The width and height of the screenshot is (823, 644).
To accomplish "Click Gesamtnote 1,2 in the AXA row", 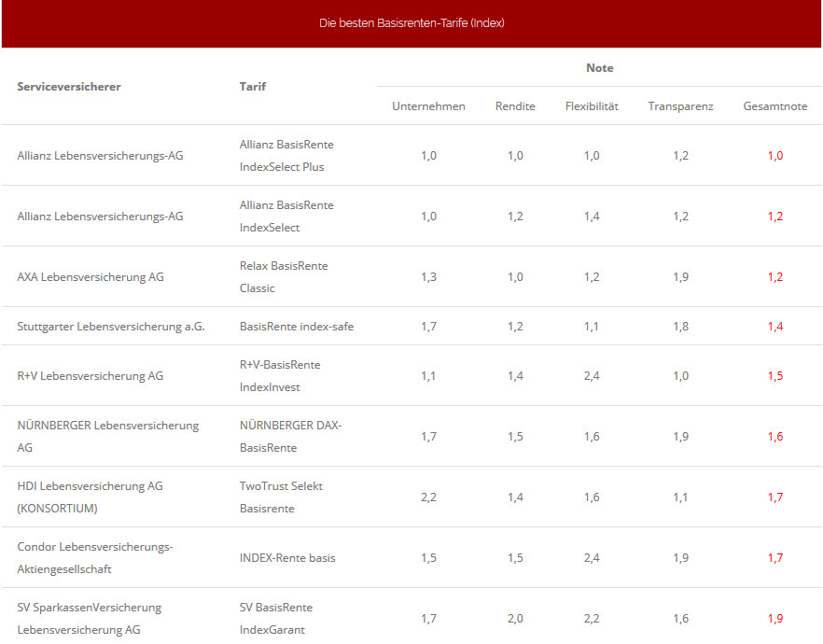I will pyautogui.click(x=774, y=277).
